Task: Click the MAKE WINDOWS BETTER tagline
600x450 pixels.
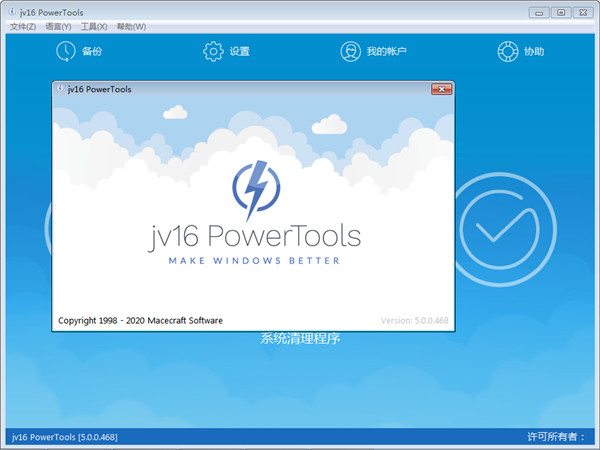Action: 254,260
